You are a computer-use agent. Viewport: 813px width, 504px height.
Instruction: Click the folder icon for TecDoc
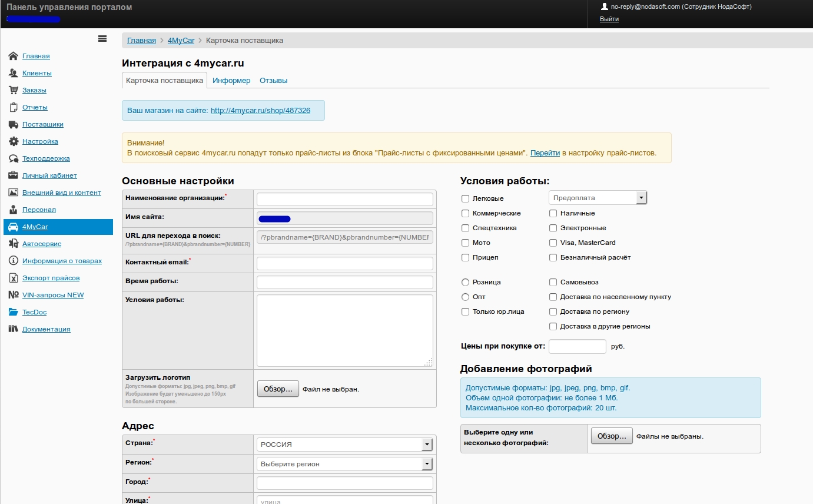[x=13, y=312]
